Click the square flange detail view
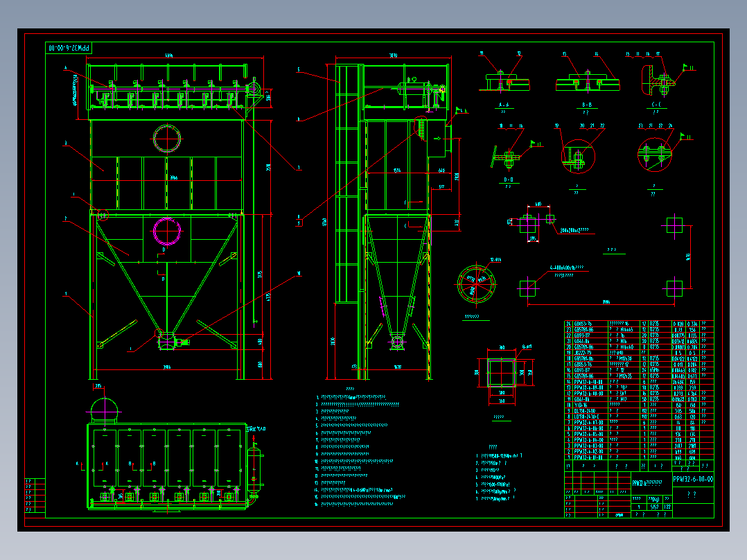The image size is (747, 560). click(x=501, y=373)
